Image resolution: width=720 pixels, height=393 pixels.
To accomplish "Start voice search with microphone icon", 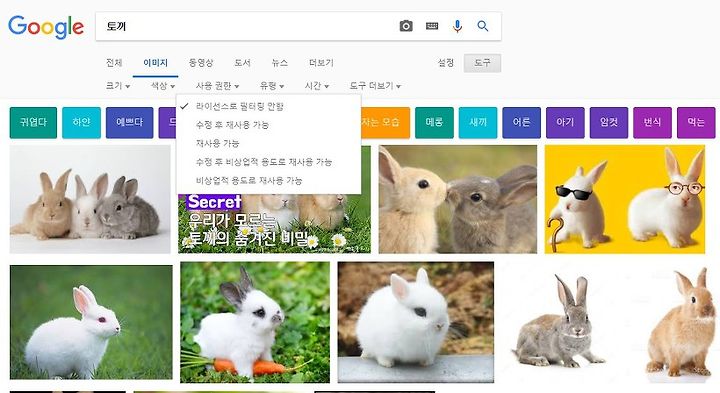I will pos(457,26).
